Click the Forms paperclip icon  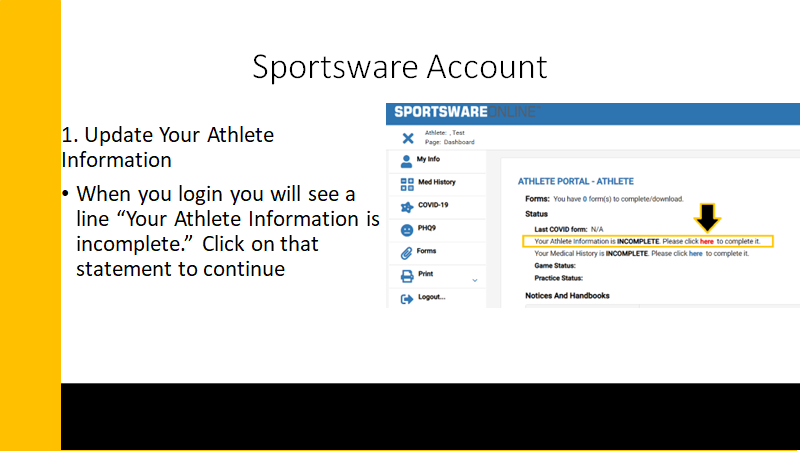(406, 253)
